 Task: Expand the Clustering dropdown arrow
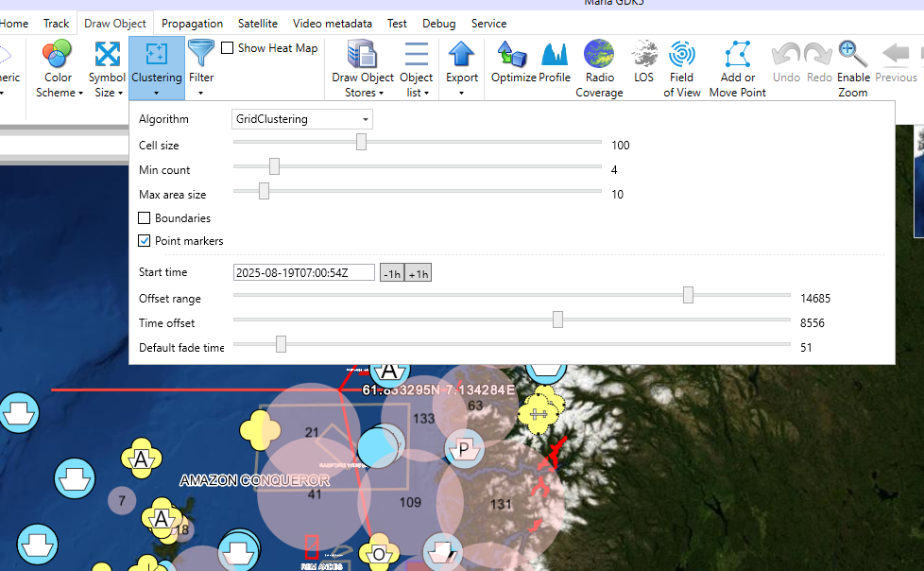point(156,94)
